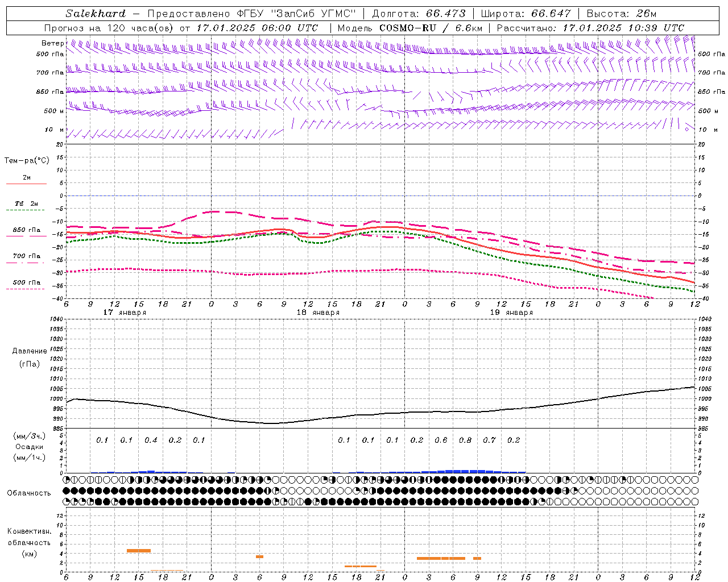Click the small orange bar at 6h on 18 января
This screenshot has height=582, width=728.
pos(259,556)
